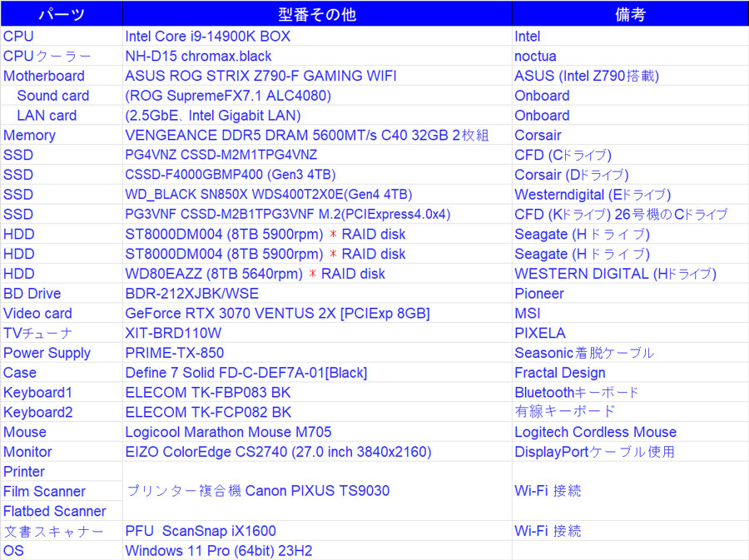Click the Fractal Design remarks cell

click(x=559, y=373)
